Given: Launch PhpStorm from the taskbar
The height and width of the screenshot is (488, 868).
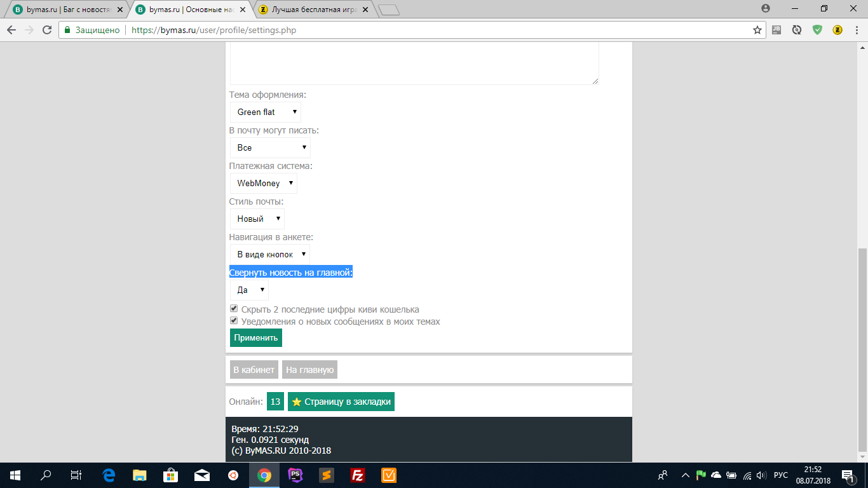Looking at the screenshot, I should (295, 475).
